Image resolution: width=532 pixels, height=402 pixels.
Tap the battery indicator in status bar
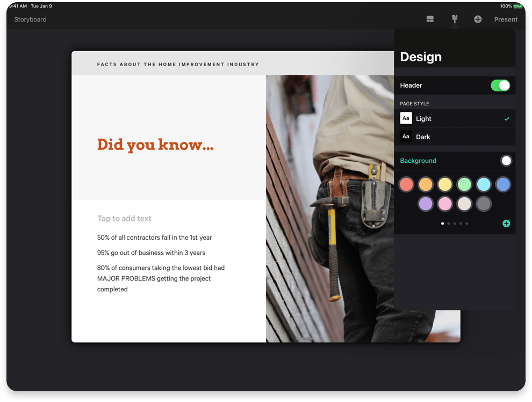tap(517, 6)
